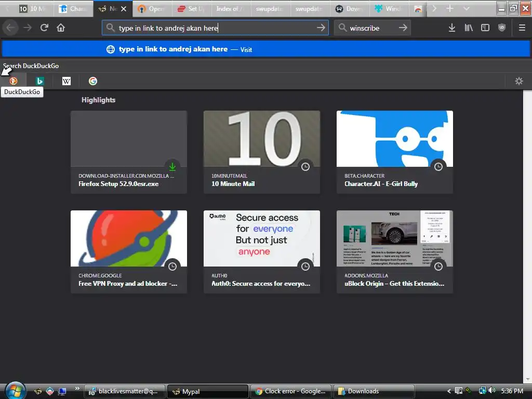Open the uBlock Origin shield icon

pos(502,28)
